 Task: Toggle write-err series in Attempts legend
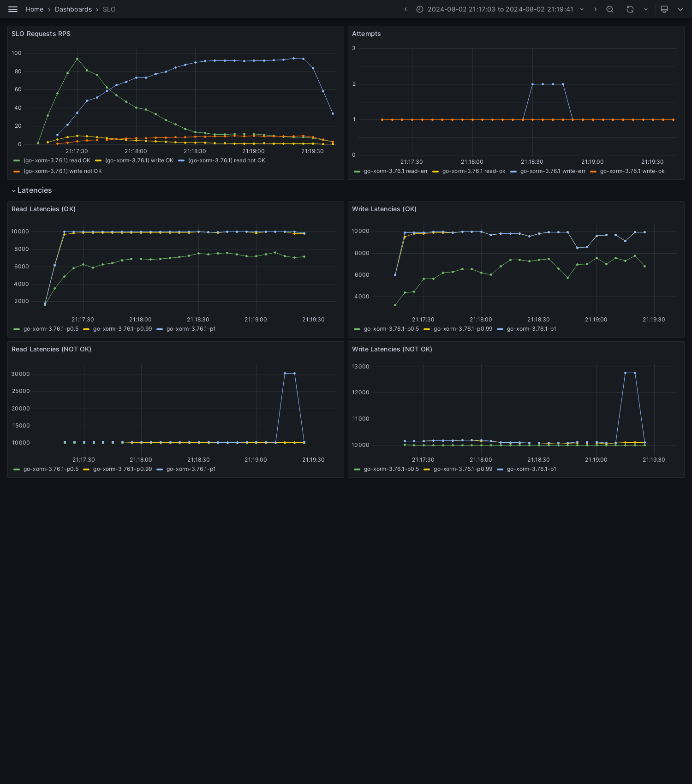point(553,171)
